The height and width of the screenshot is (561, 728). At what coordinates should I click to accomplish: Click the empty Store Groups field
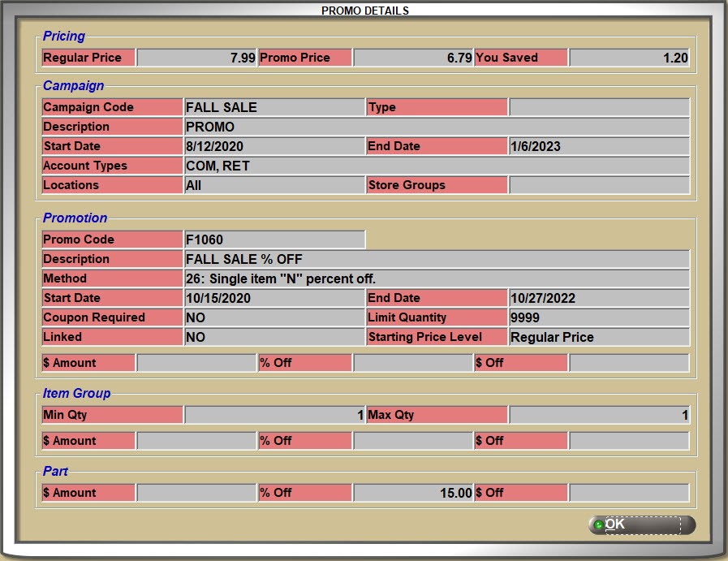point(599,185)
